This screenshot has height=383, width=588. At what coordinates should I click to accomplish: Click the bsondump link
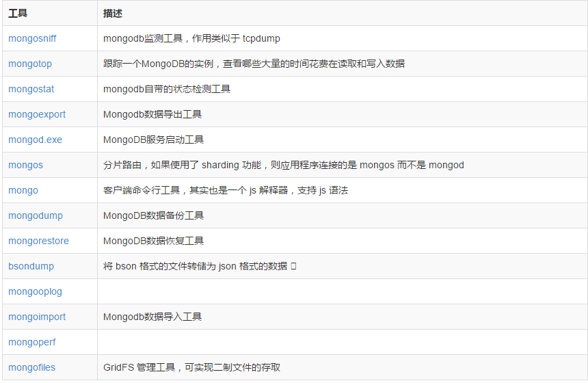31,266
